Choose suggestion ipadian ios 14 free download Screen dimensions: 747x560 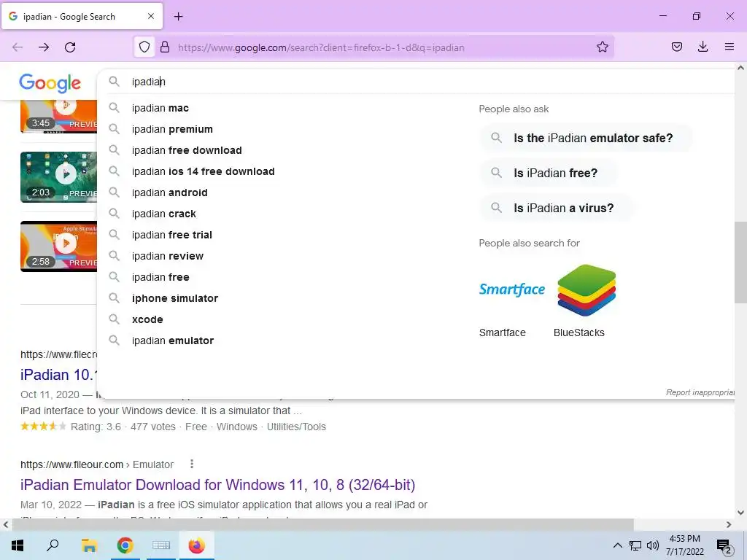[203, 171]
